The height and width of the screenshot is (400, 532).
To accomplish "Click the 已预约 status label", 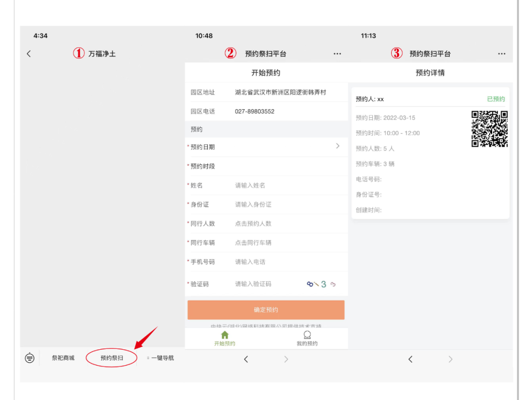I will click(x=496, y=99).
